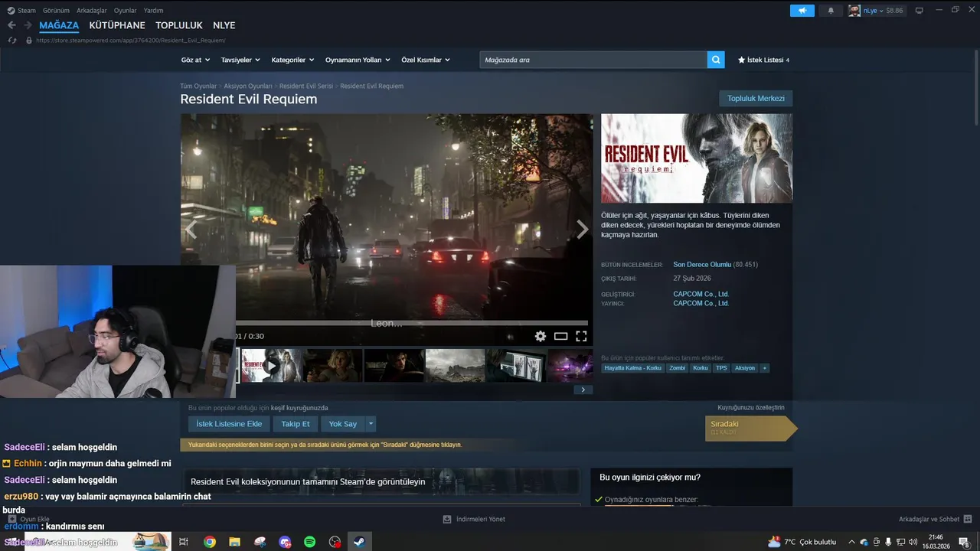This screenshot has height=551, width=980.
Task: Open Spotify from the taskbar
Action: click(310, 542)
